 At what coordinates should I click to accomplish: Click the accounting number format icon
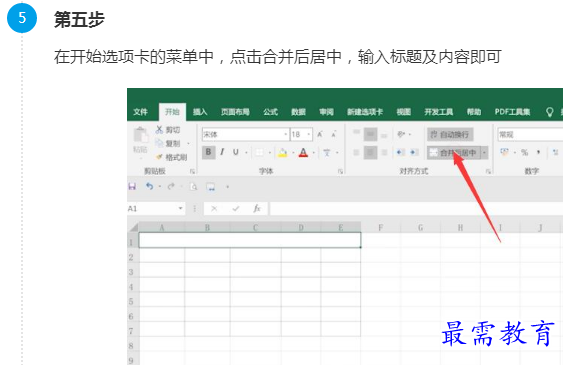point(504,153)
